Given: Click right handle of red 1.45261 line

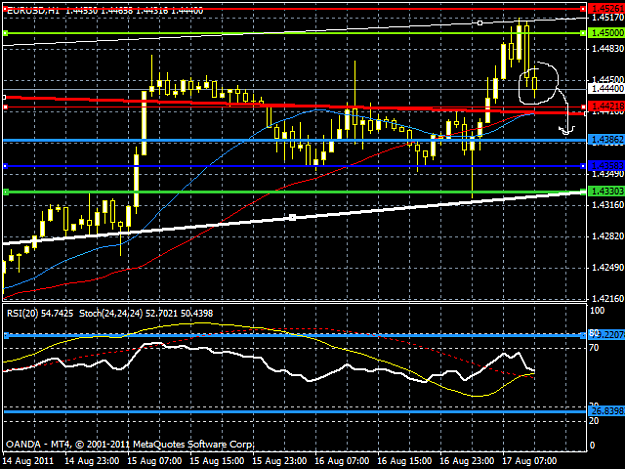Looking at the screenshot, I should coord(583,8).
